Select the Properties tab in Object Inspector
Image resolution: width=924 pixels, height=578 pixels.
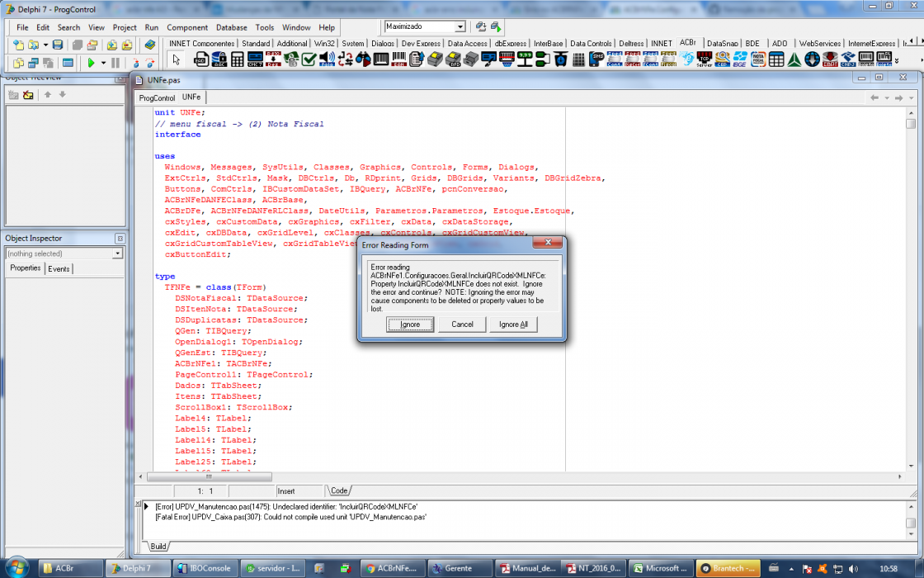(x=26, y=268)
